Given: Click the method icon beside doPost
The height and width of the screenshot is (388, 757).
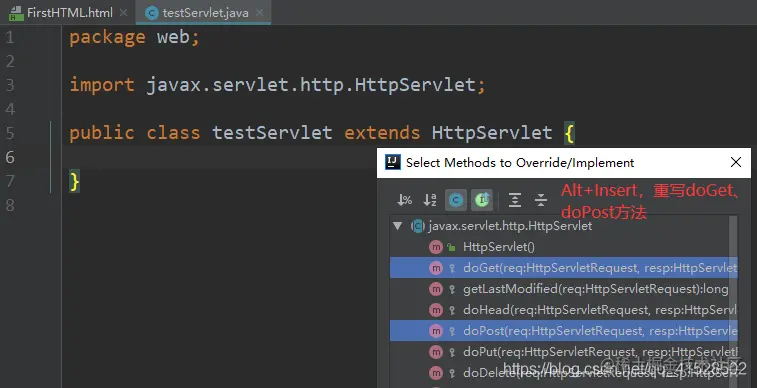Looking at the screenshot, I should coord(436,331).
